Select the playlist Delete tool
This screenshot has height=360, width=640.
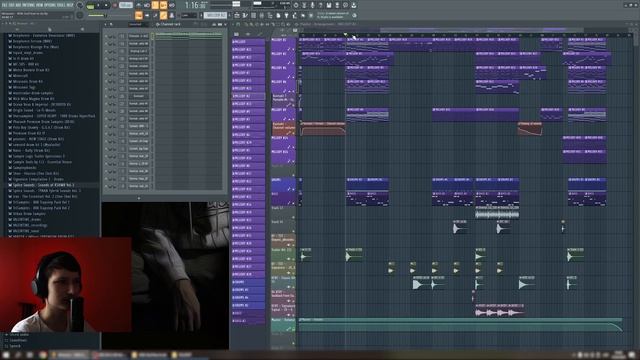(x=257, y=24)
